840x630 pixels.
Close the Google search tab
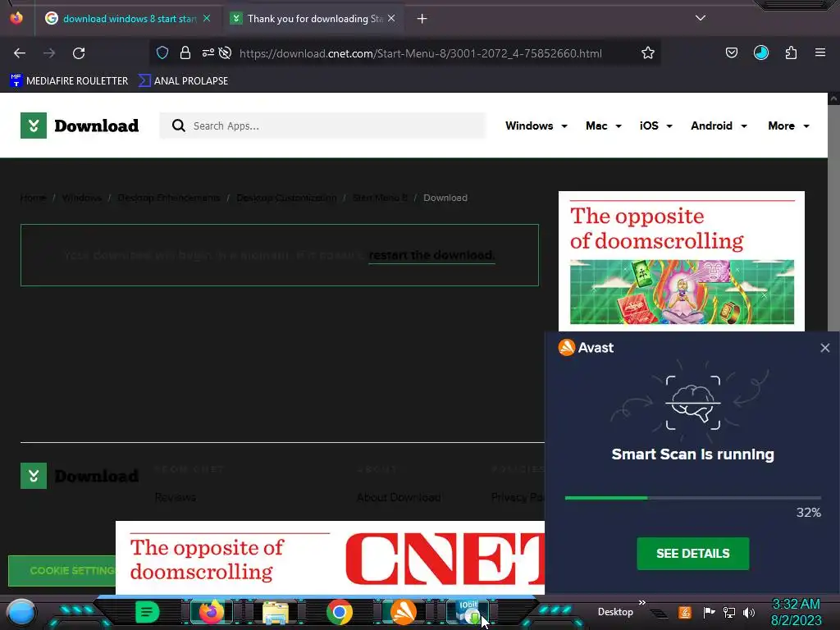click(x=207, y=18)
